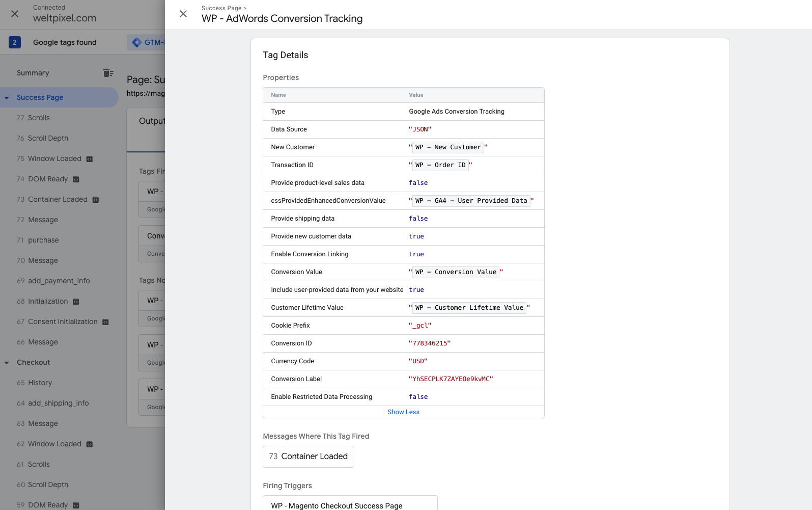Select event 64 add_shipping_info

(53, 403)
